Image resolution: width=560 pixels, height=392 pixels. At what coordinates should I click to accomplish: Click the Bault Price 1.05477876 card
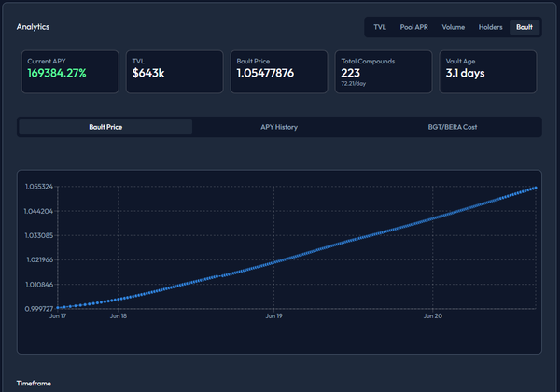(280, 71)
